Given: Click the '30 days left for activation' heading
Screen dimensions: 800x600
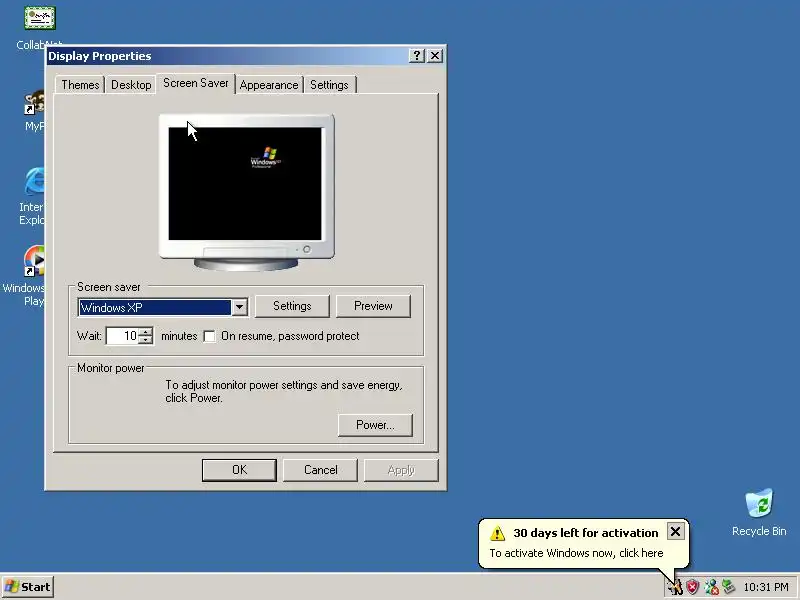Looking at the screenshot, I should click(586, 533).
